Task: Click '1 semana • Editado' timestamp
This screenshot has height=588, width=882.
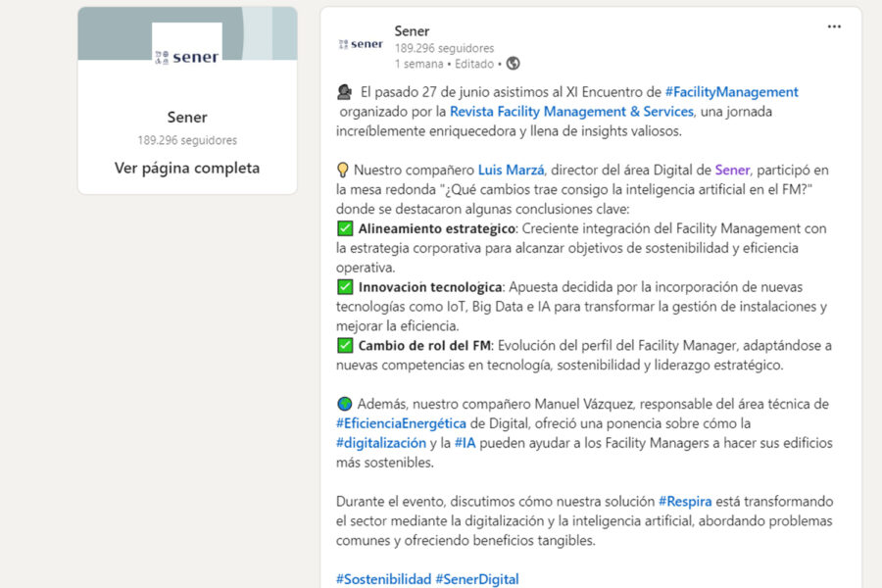Action: (x=444, y=64)
